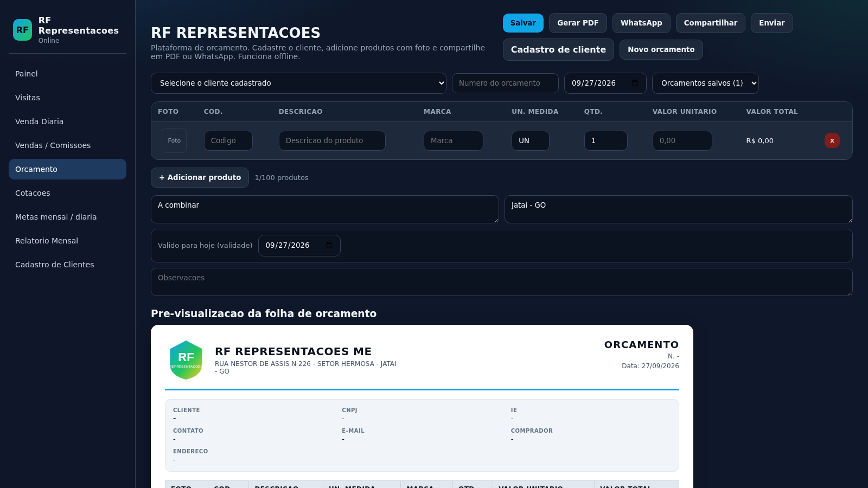Click the 1/100 produtos counter text
The image size is (868, 488).
(x=282, y=177)
